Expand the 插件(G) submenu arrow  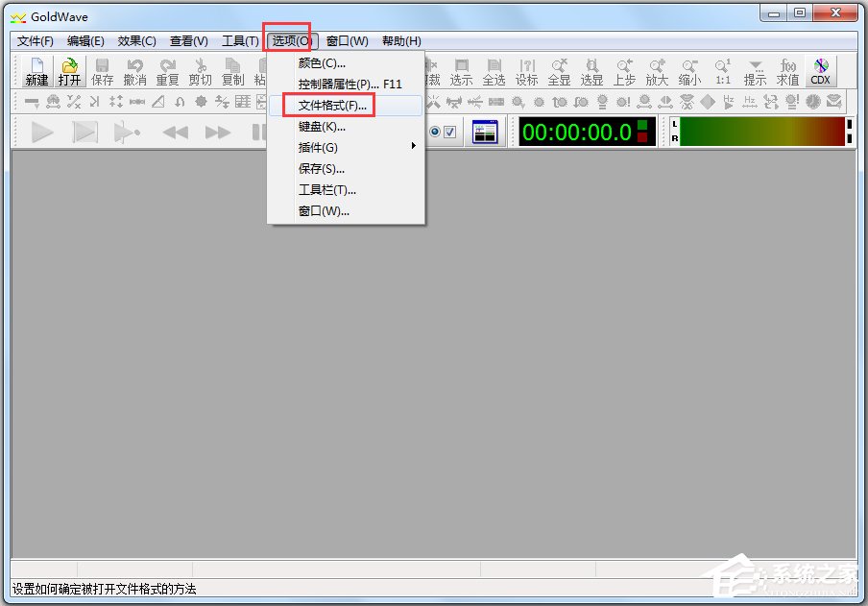(x=414, y=146)
